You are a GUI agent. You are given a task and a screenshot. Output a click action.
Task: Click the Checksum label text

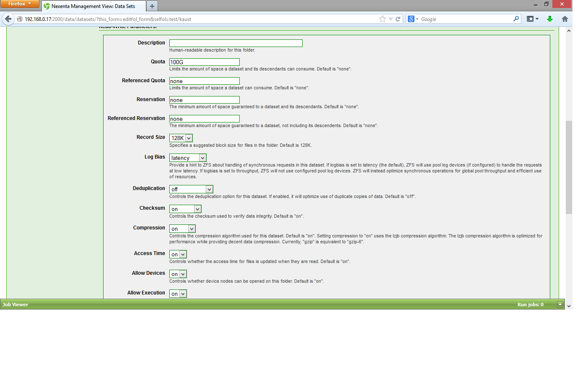point(152,208)
